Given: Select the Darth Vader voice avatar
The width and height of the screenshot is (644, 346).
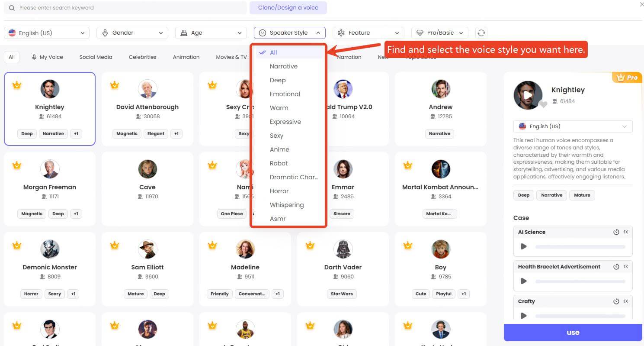Looking at the screenshot, I should (343, 249).
